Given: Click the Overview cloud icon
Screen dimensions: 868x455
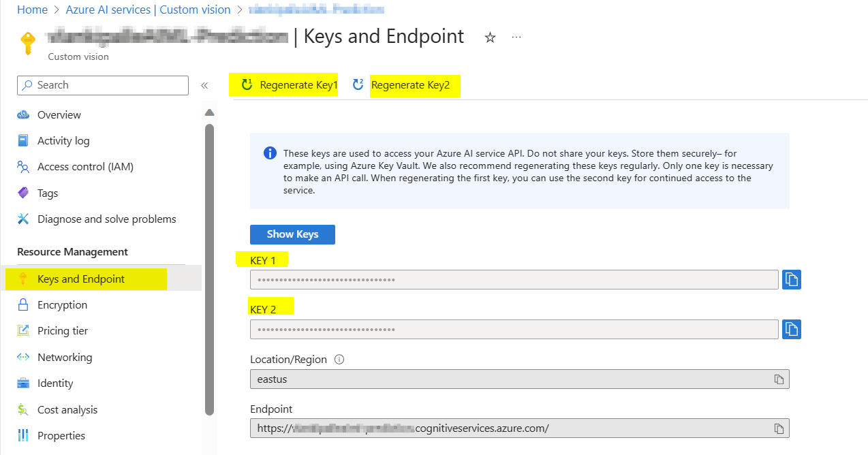Looking at the screenshot, I should click(23, 115).
